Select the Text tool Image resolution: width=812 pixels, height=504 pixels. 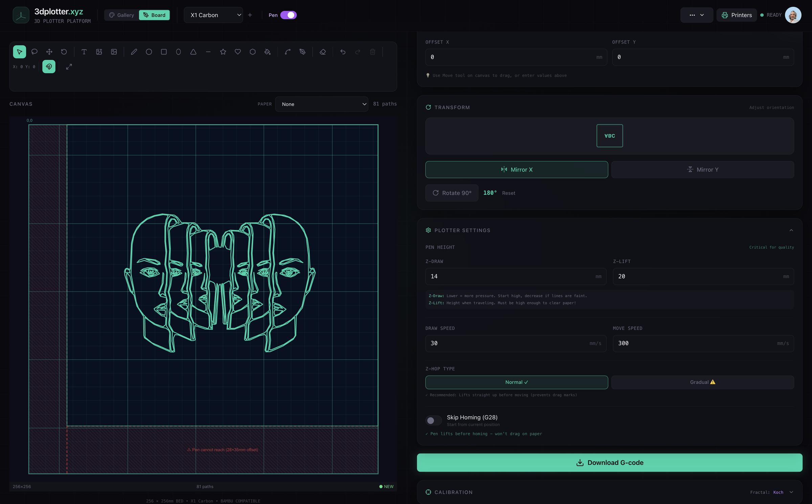84,52
